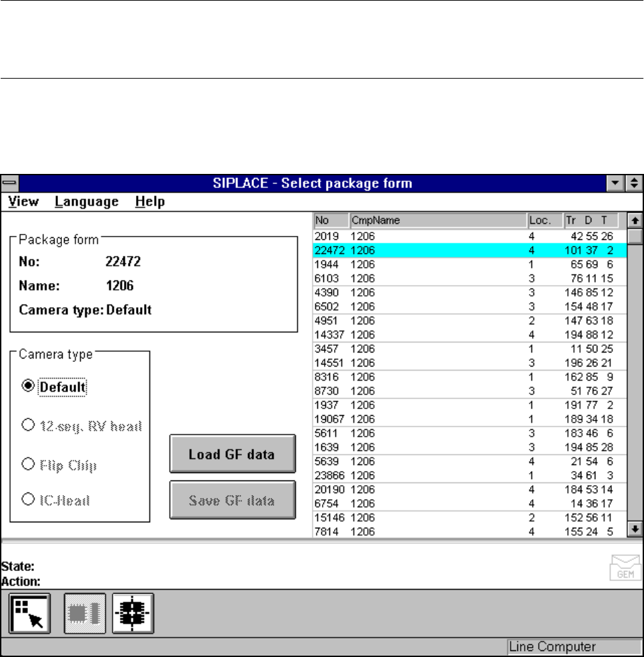Screen dimensions: 644x657
Task: Click the package Name value 1206
Action: coord(119,286)
